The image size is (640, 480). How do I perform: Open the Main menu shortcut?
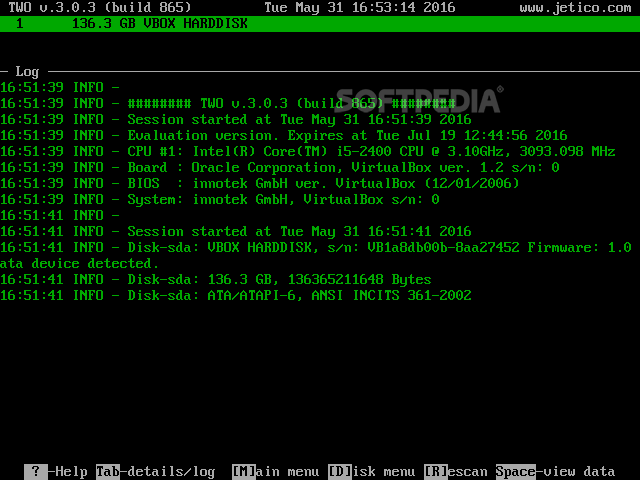pyautogui.click(x=276, y=472)
